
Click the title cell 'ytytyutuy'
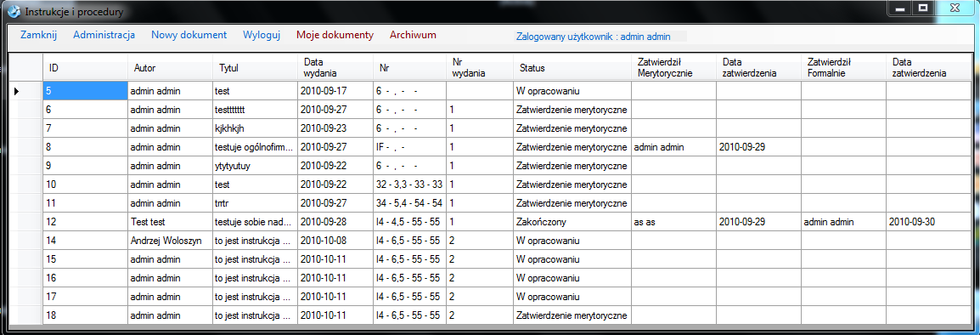click(x=255, y=166)
